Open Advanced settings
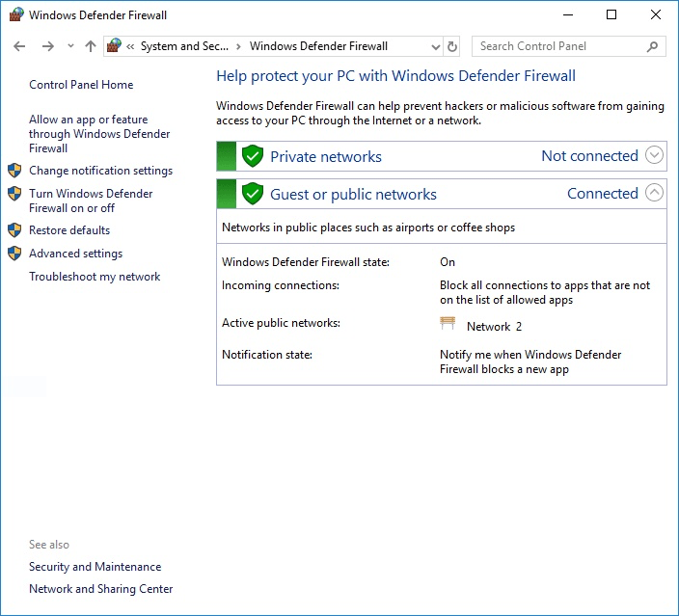The image size is (679, 616). click(x=76, y=254)
